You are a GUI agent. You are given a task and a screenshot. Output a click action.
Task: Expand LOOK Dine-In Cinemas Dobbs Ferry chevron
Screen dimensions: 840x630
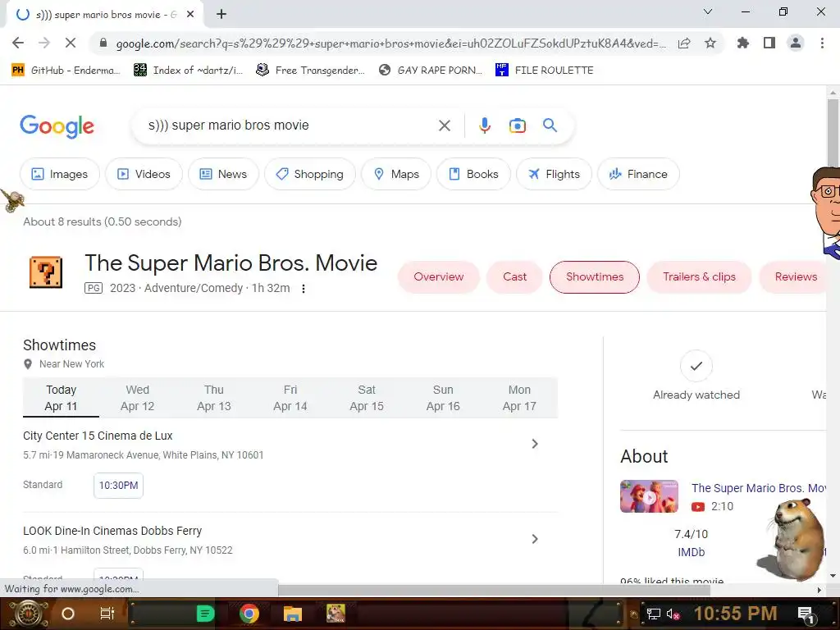(535, 539)
